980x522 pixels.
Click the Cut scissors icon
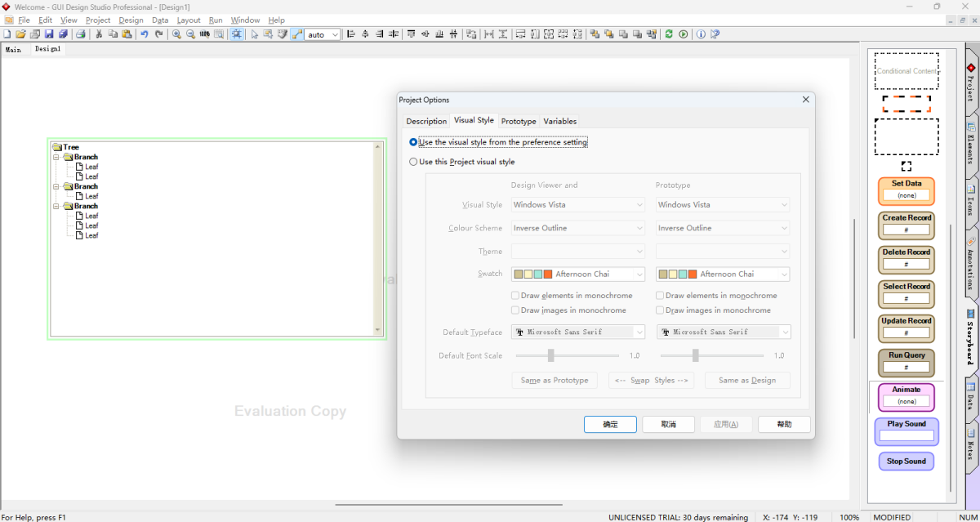[99, 34]
